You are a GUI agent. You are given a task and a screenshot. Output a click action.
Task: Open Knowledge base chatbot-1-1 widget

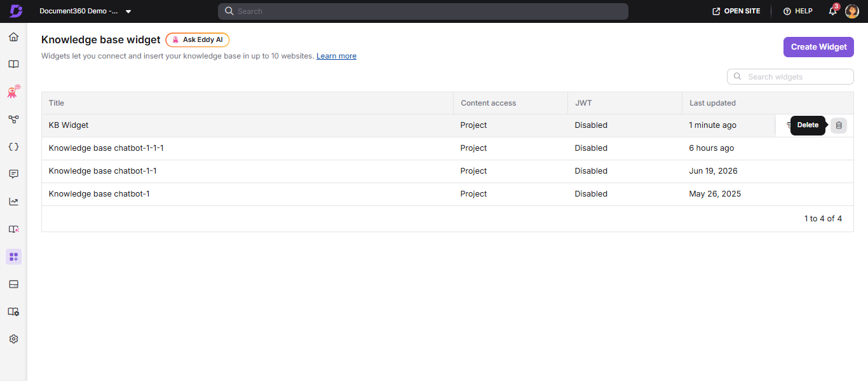click(103, 171)
